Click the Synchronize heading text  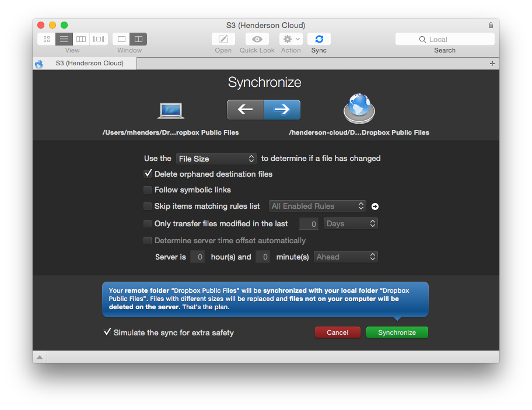coord(265,82)
